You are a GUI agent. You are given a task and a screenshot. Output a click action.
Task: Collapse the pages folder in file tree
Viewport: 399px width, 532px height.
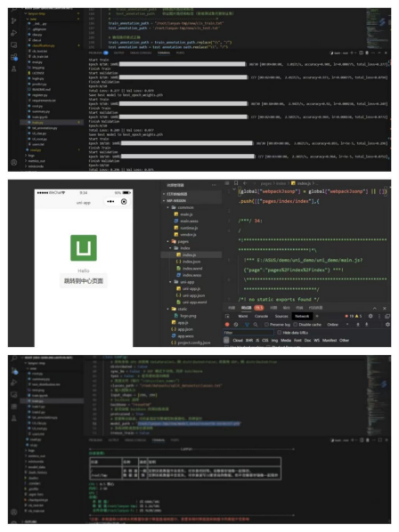point(168,241)
